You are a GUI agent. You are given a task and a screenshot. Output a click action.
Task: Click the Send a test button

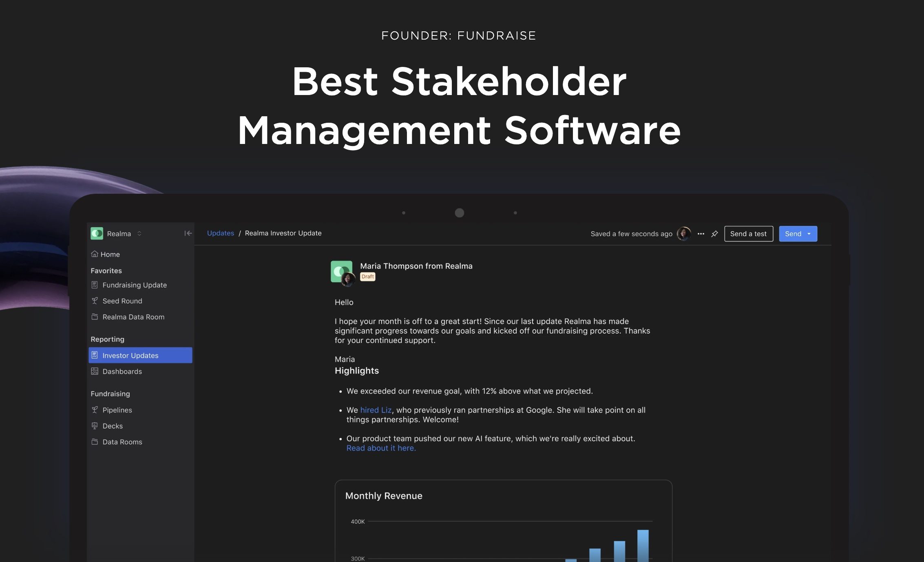click(748, 234)
